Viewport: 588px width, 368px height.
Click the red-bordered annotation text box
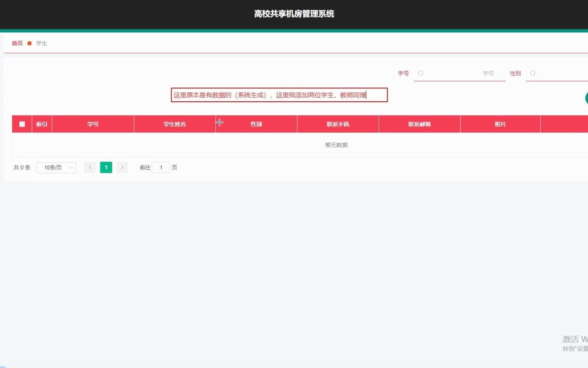279,95
